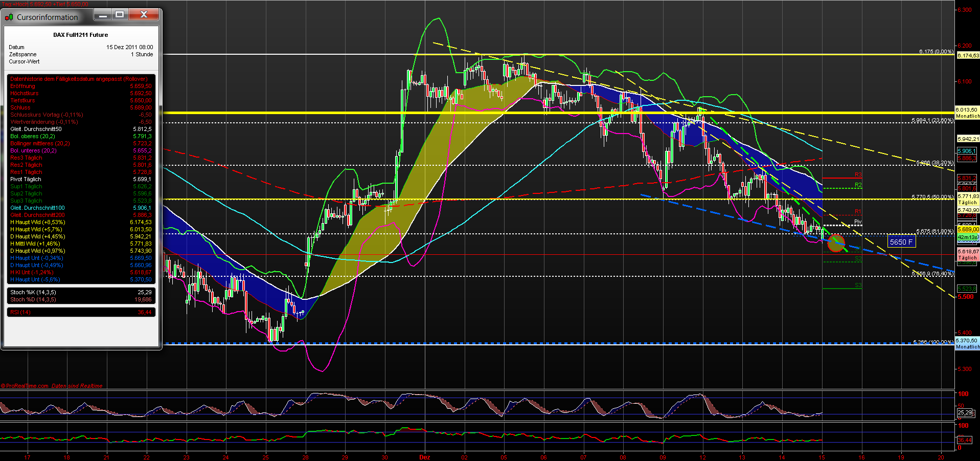
Task: Minimize the Cursorinformation window
Action: 102,15
